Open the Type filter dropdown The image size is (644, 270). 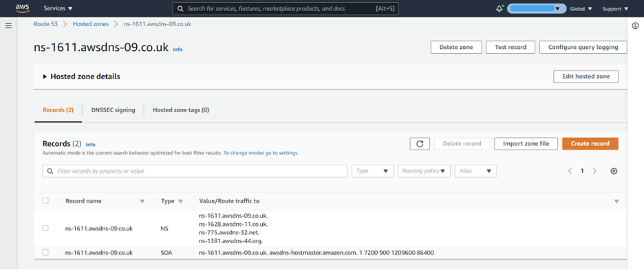point(372,172)
